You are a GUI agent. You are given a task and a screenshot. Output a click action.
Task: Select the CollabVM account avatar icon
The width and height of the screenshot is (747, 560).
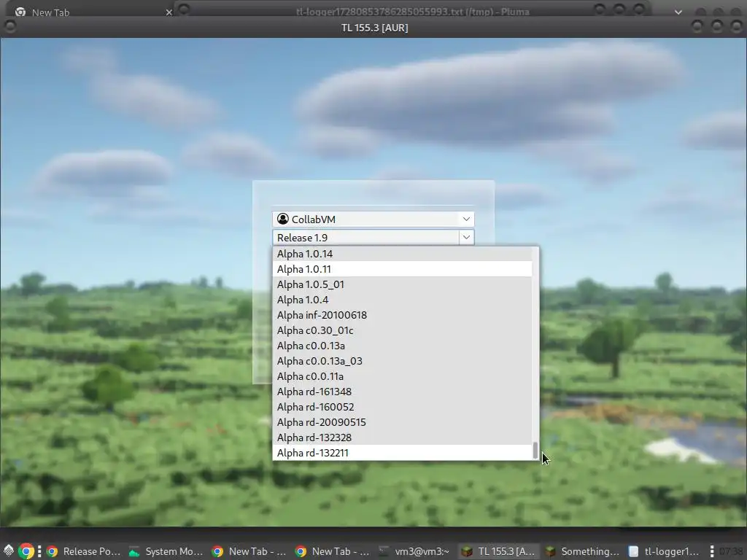coord(283,219)
